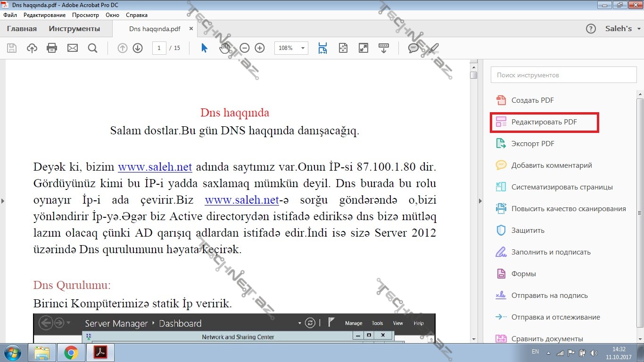644x362 pixels.
Task: Switch to the Инструменты tab
Action: (74, 29)
